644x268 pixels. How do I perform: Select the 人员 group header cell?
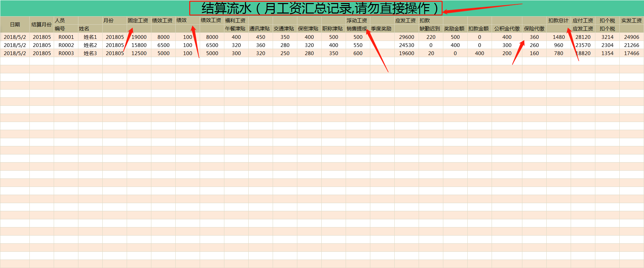click(66, 21)
